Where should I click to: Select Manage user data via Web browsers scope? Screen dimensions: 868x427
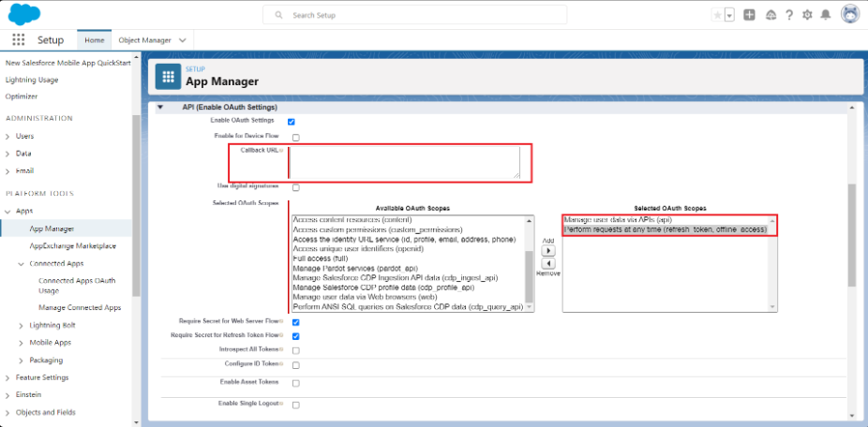coord(365,297)
